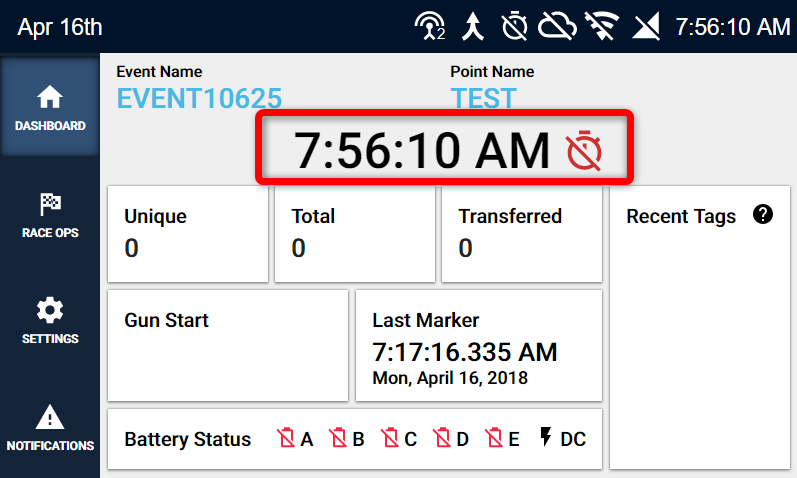The image size is (797, 478).
Task: Click battery E status icon
Action: 494,439
